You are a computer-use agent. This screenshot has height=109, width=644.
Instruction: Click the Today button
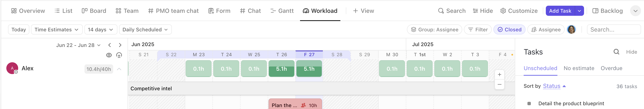pyautogui.click(x=19, y=30)
